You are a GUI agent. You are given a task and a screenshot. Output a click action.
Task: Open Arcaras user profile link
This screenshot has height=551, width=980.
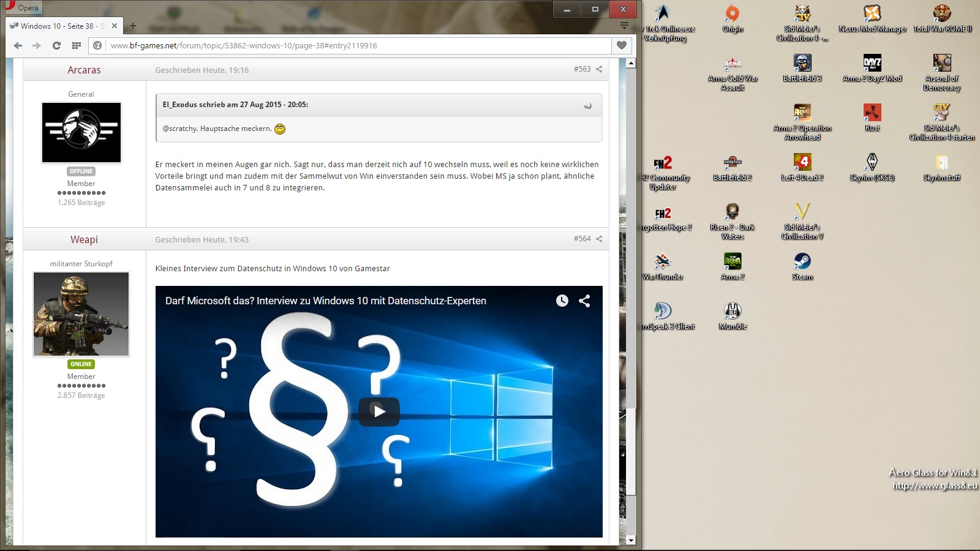click(x=84, y=70)
